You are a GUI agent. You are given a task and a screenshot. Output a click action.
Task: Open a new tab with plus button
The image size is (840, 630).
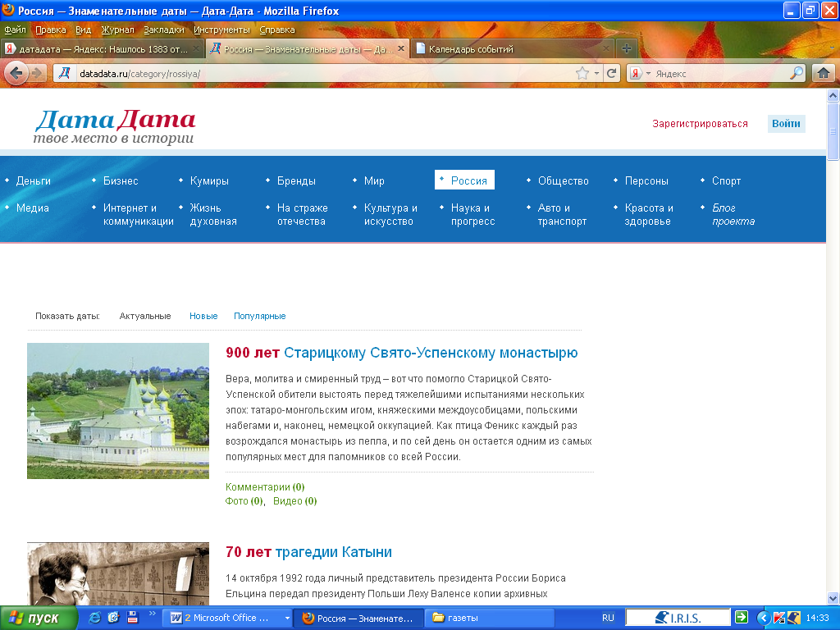coord(626,48)
